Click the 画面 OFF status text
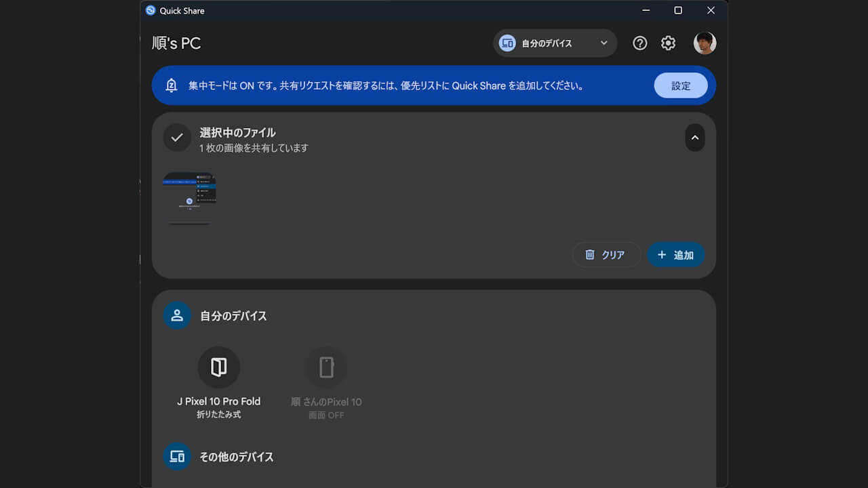 pos(326,415)
